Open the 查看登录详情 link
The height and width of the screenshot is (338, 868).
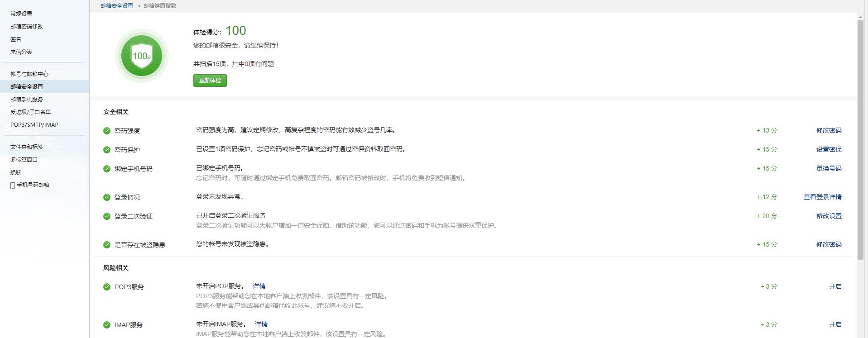[822, 197]
